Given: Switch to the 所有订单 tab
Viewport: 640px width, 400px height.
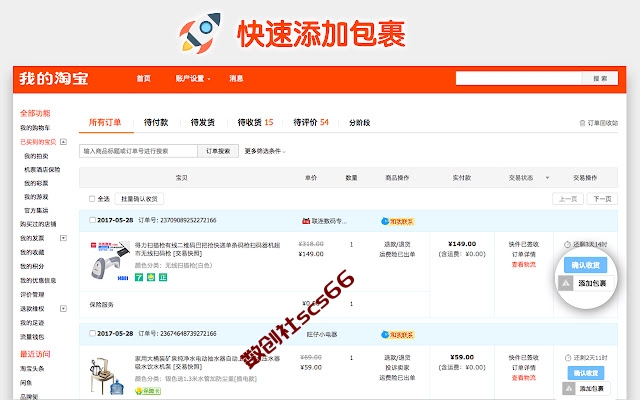Looking at the screenshot, I should coord(105,122).
